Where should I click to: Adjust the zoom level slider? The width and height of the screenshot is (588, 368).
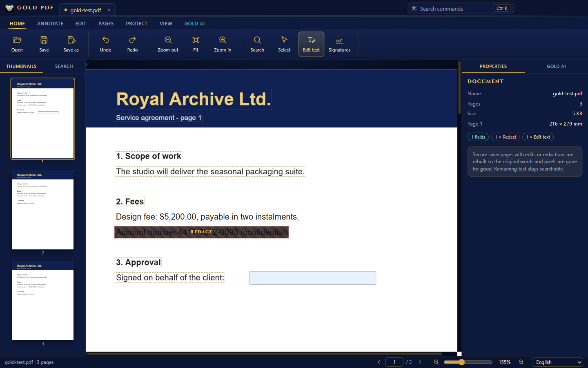[468, 362]
